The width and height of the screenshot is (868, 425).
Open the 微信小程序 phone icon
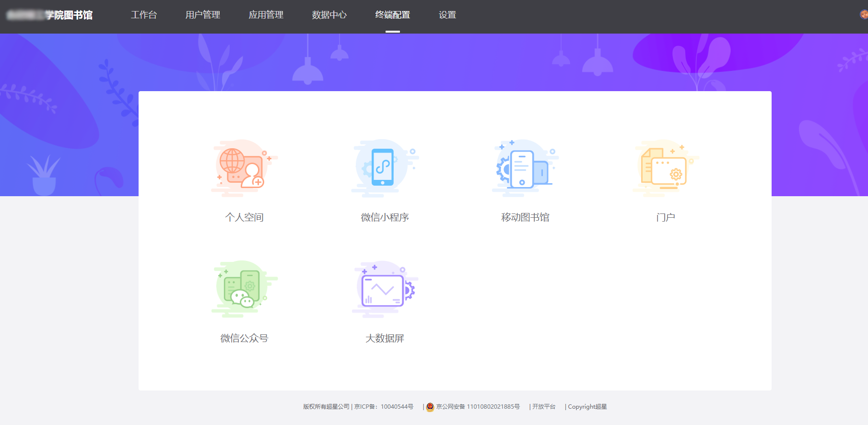click(385, 168)
